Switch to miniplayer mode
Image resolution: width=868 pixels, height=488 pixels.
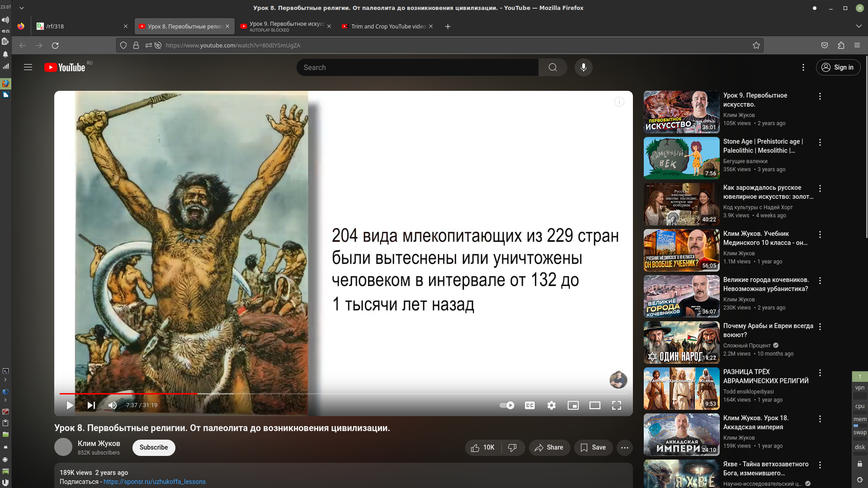click(573, 405)
